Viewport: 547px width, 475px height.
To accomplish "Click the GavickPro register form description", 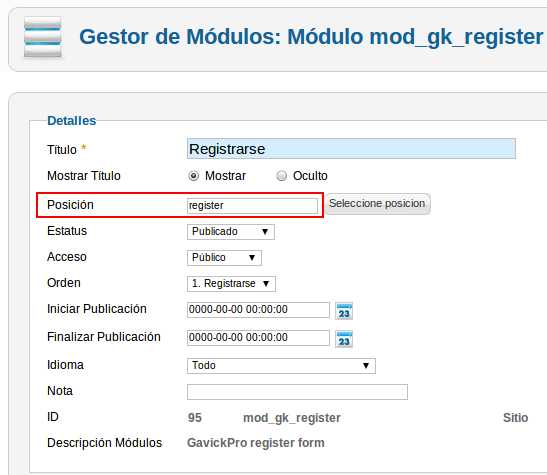I will (x=256, y=443).
